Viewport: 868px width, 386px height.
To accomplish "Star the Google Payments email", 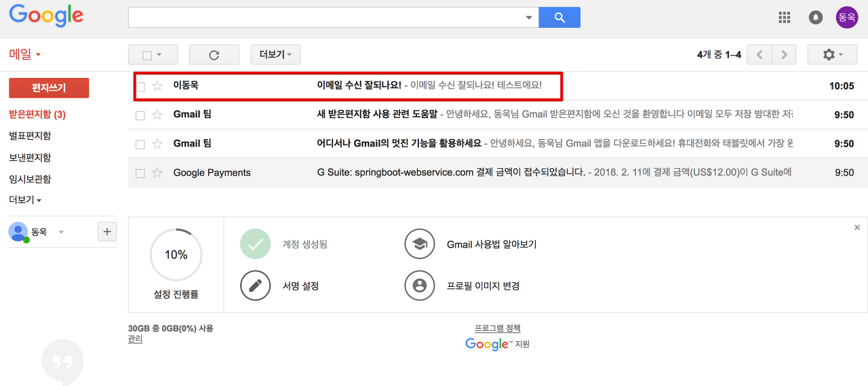I will [157, 173].
